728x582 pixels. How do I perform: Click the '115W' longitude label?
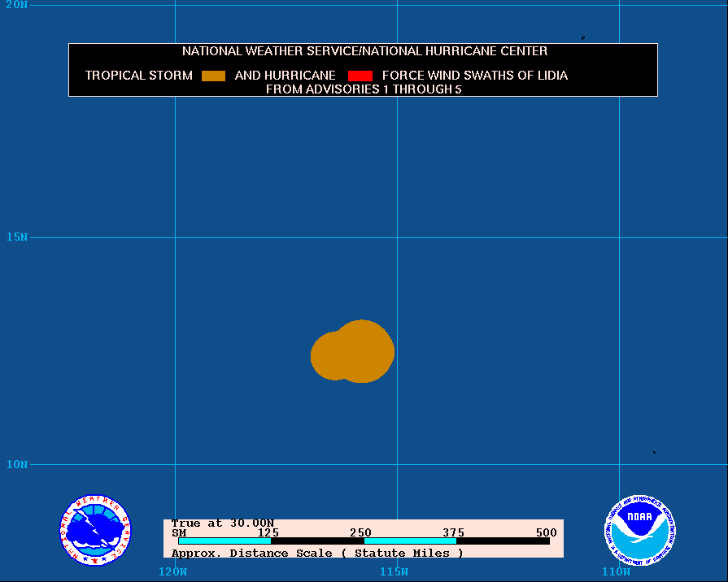tap(394, 571)
